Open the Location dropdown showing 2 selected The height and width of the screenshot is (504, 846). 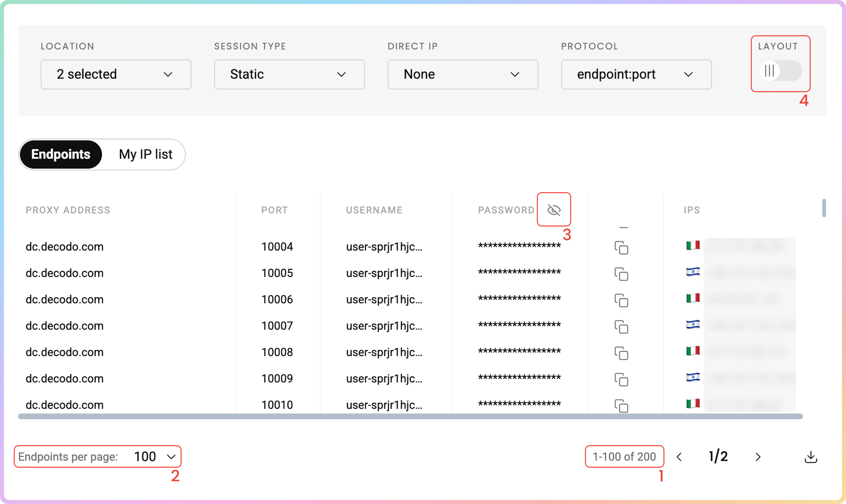point(116,74)
